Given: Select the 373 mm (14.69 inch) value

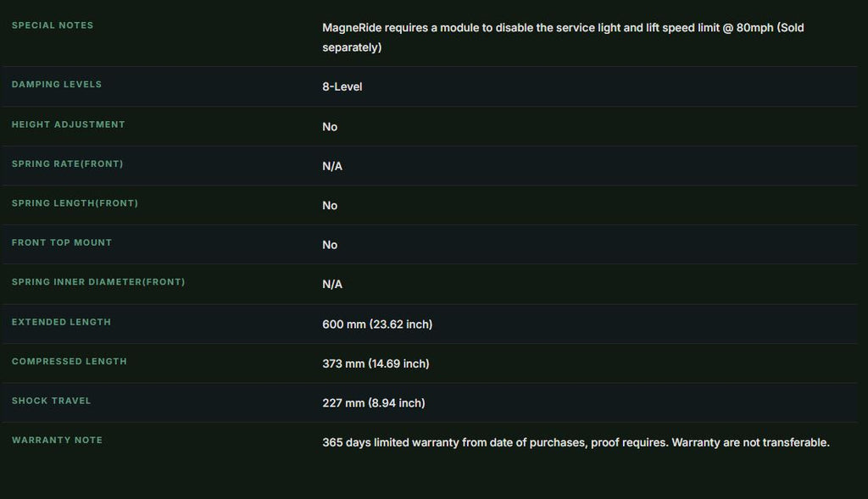Looking at the screenshot, I should point(376,363).
